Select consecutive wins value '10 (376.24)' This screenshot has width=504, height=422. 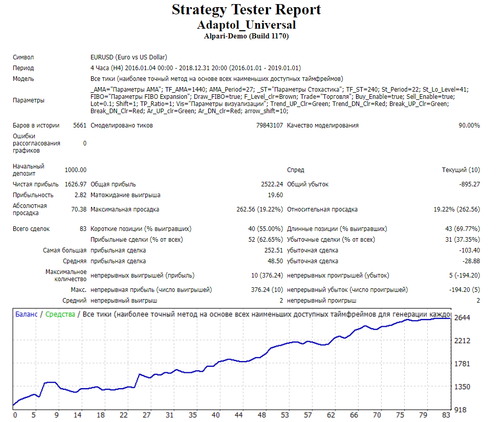267,276
